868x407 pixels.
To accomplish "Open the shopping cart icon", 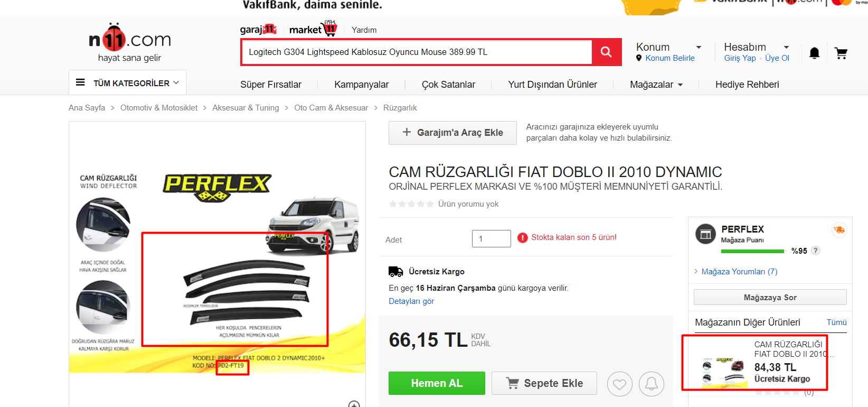I will pyautogui.click(x=841, y=53).
